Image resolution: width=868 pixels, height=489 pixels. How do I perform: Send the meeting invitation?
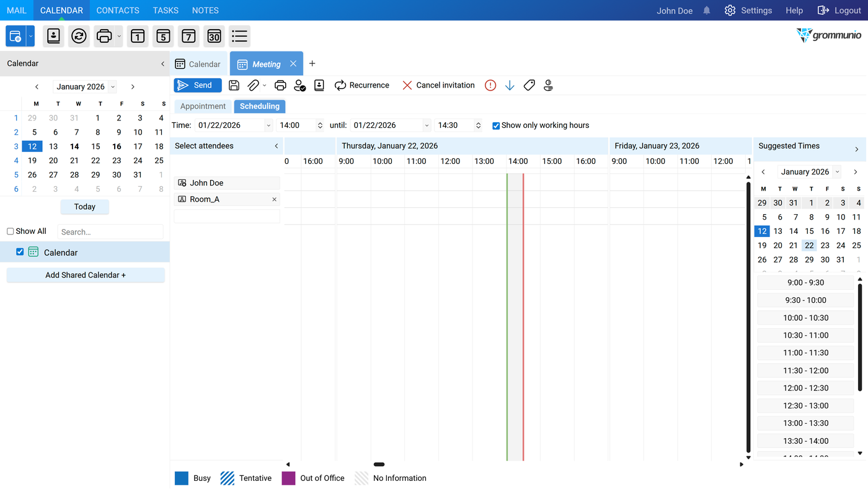198,85
